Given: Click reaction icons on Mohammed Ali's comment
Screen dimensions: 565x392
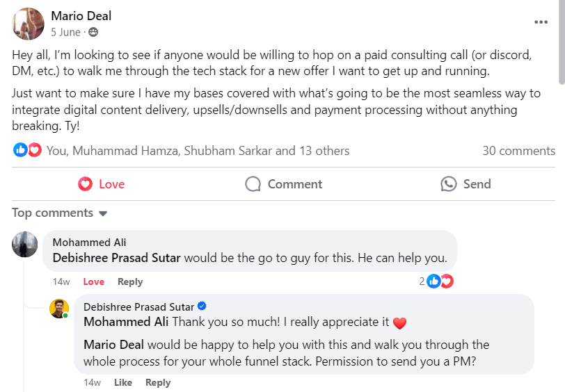Looking at the screenshot, I should 440,281.
